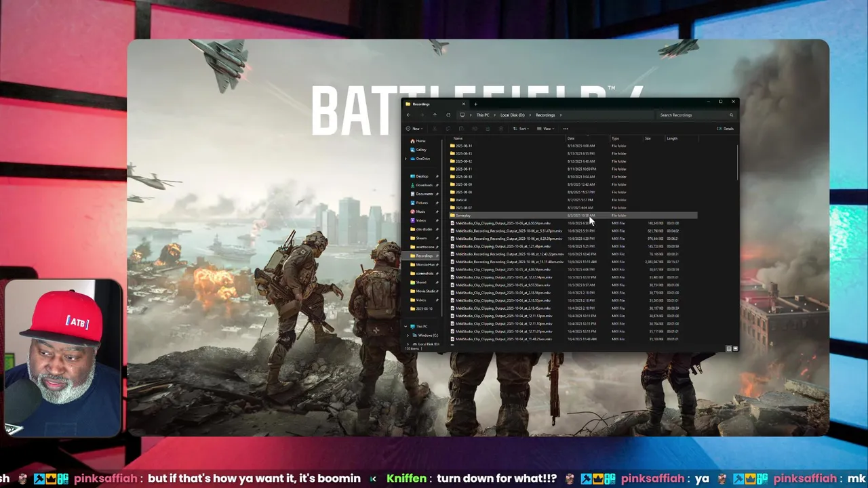Sort by the Name column header
Viewport: 868px width, 488px height.
(x=458, y=138)
